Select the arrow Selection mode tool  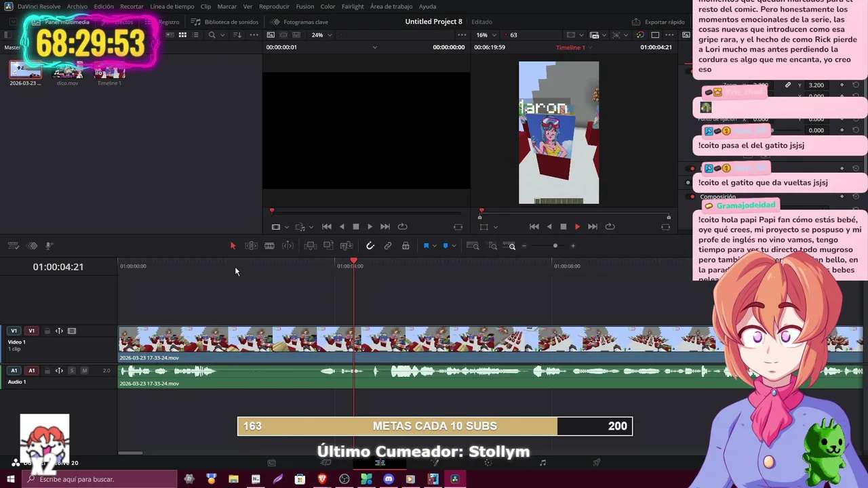point(233,246)
